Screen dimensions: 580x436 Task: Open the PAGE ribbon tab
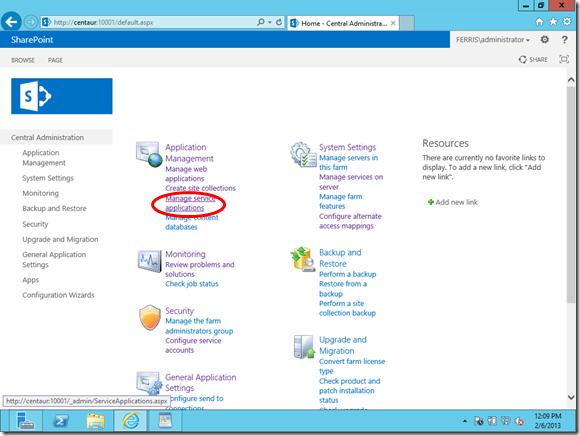[55, 60]
